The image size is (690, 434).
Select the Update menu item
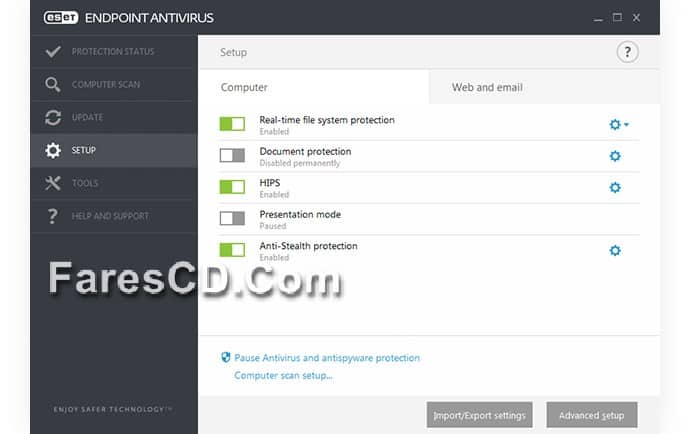[x=114, y=117]
